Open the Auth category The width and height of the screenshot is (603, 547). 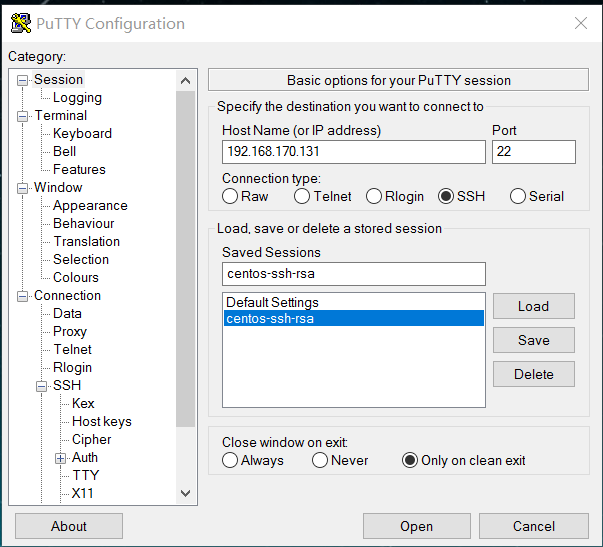pos(85,457)
